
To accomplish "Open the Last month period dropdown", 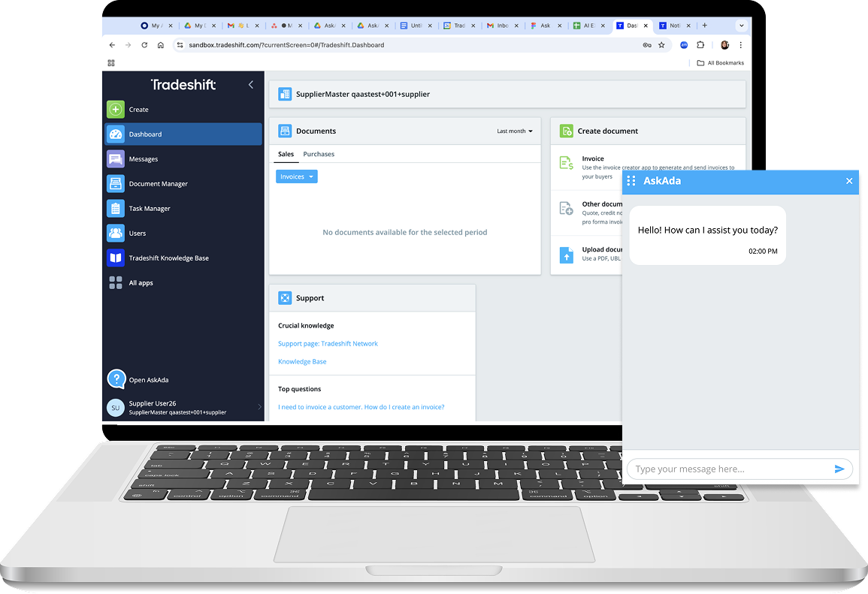I will click(514, 131).
